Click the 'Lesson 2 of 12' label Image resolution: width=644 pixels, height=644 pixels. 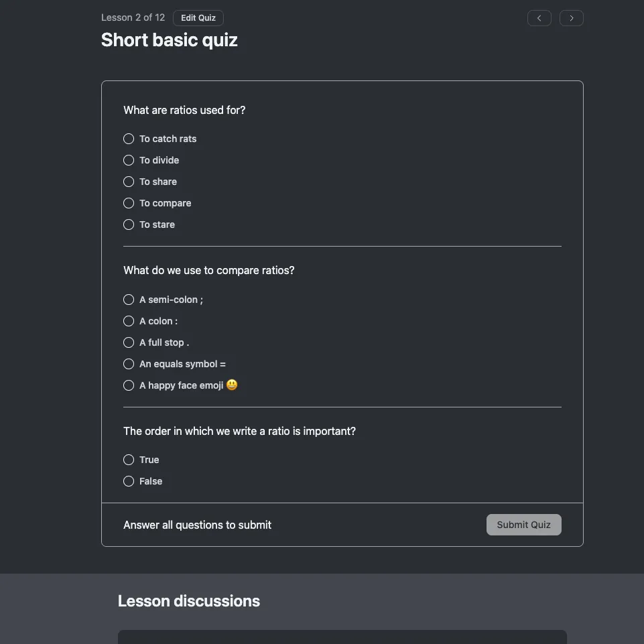[x=133, y=17]
